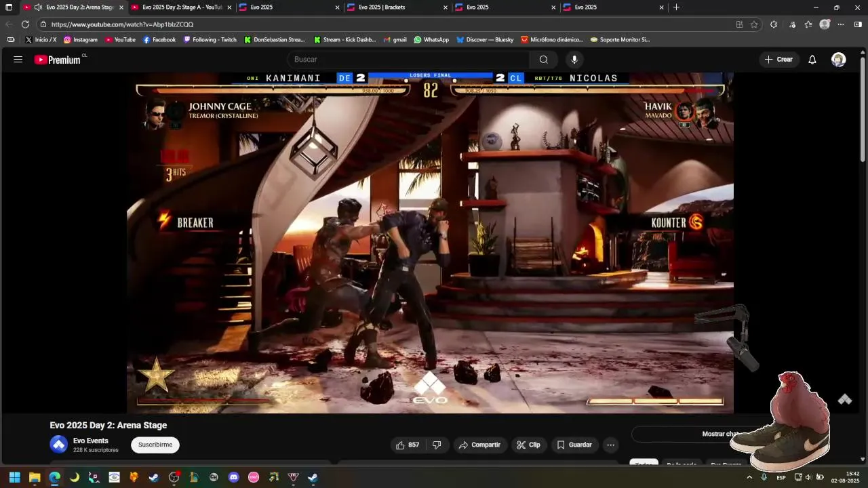Image resolution: width=868 pixels, height=488 pixels.
Task: Open Facebook bookmark
Action: 159,40
